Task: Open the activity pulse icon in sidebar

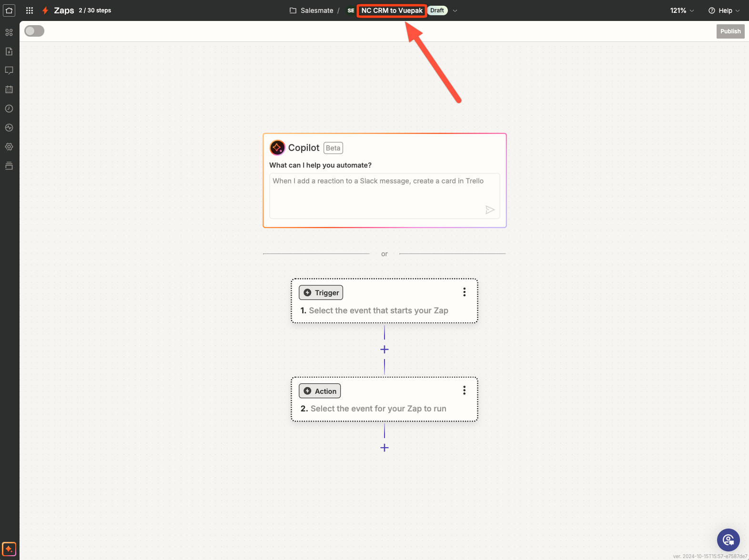Action: [9, 128]
